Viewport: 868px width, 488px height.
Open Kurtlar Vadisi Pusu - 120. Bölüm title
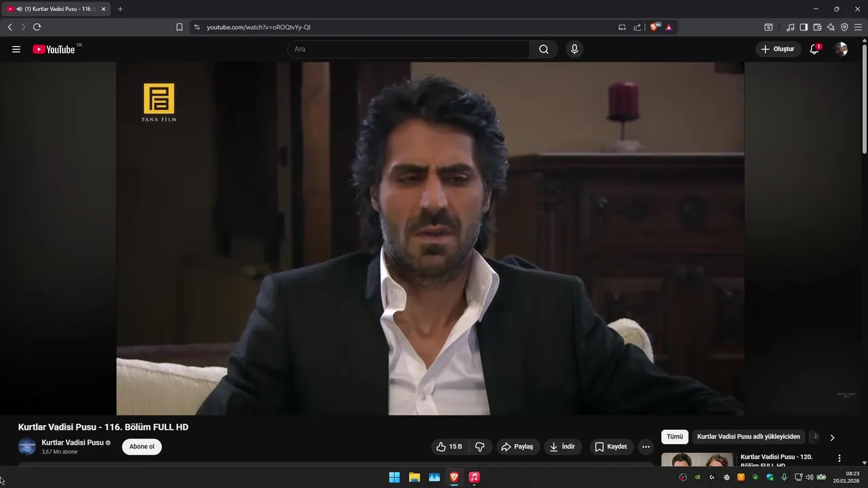tap(776, 461)
